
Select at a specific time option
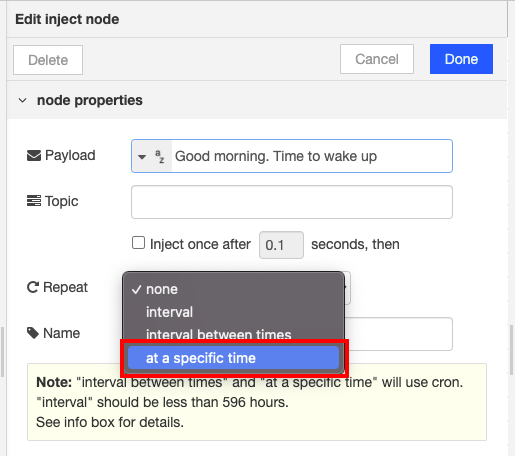233,358
